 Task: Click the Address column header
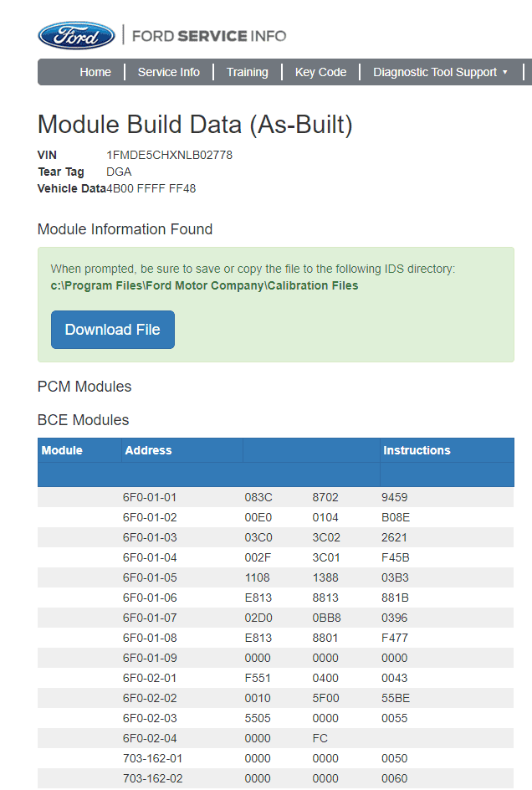pyautogui.click(x=149, y=450)
